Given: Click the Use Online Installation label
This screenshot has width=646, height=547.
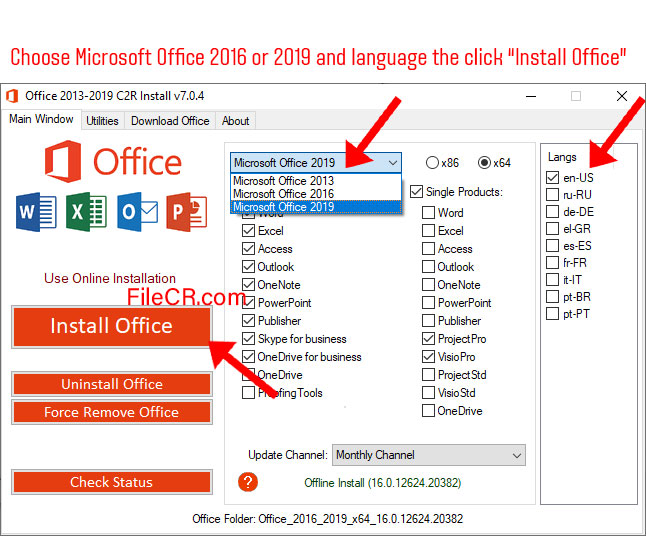Looking at the screenshot, I should pyautogui.click(x=110, y=278).
